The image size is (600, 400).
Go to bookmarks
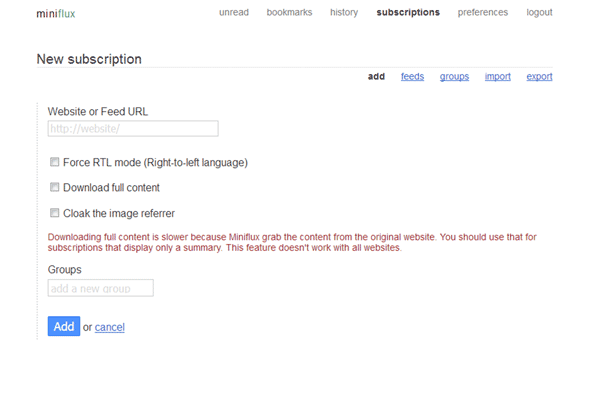coord(289,13)
